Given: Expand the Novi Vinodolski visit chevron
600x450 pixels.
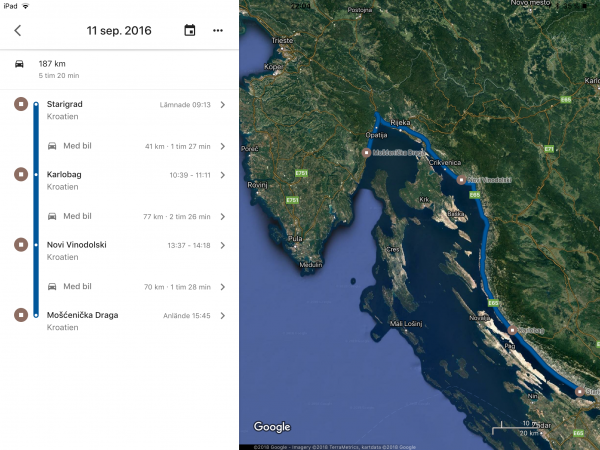Looking at the screenshot, I should coord(222,245).
